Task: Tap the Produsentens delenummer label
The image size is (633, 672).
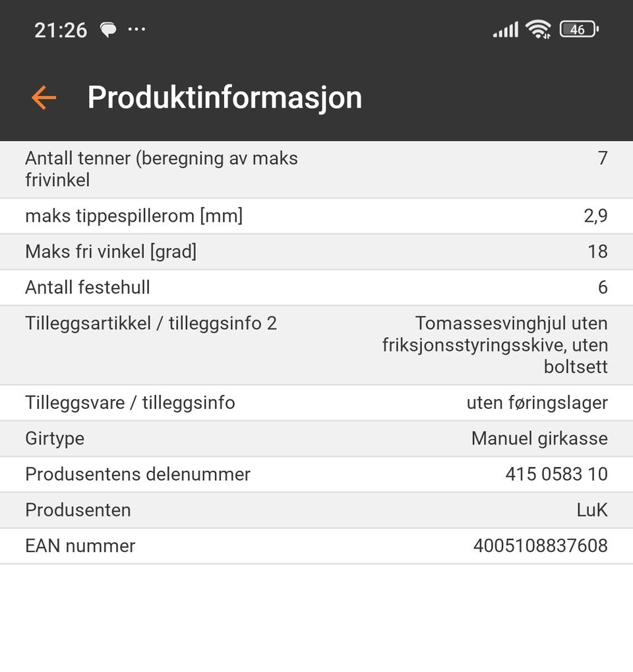Action: point(138,474)
